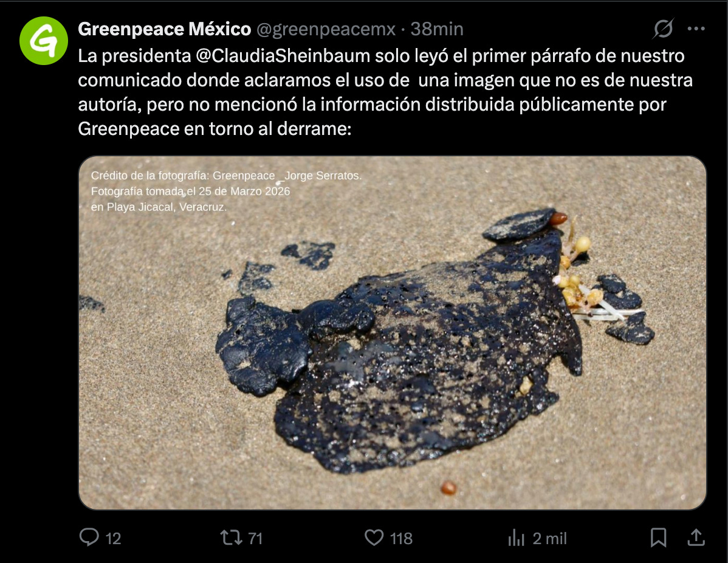
Task: Click the repost count 71
Action: pyautogui.click(x=255, y=539)
